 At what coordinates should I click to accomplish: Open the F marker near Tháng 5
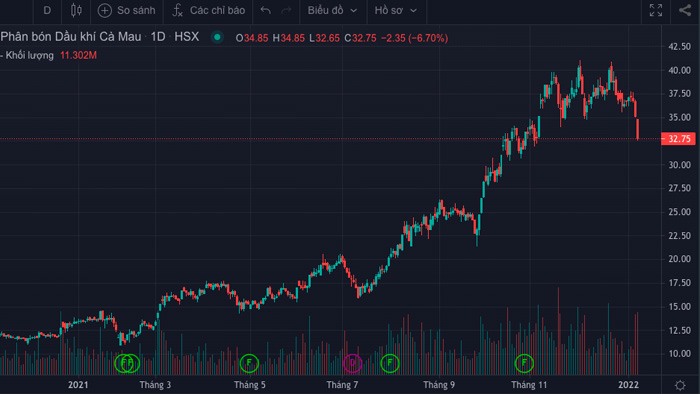click(x=249, y=363)
